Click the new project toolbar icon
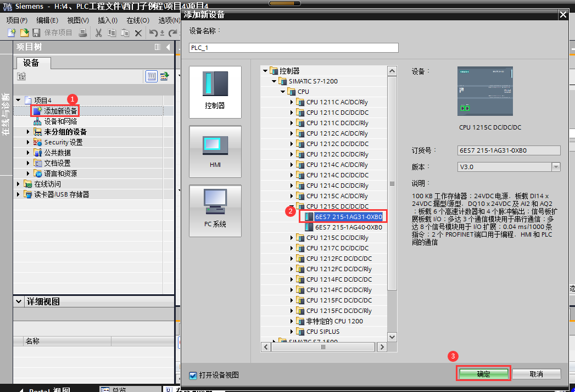Image resolution: width=575 pixels, height=392 pixels. click(12, 32)
